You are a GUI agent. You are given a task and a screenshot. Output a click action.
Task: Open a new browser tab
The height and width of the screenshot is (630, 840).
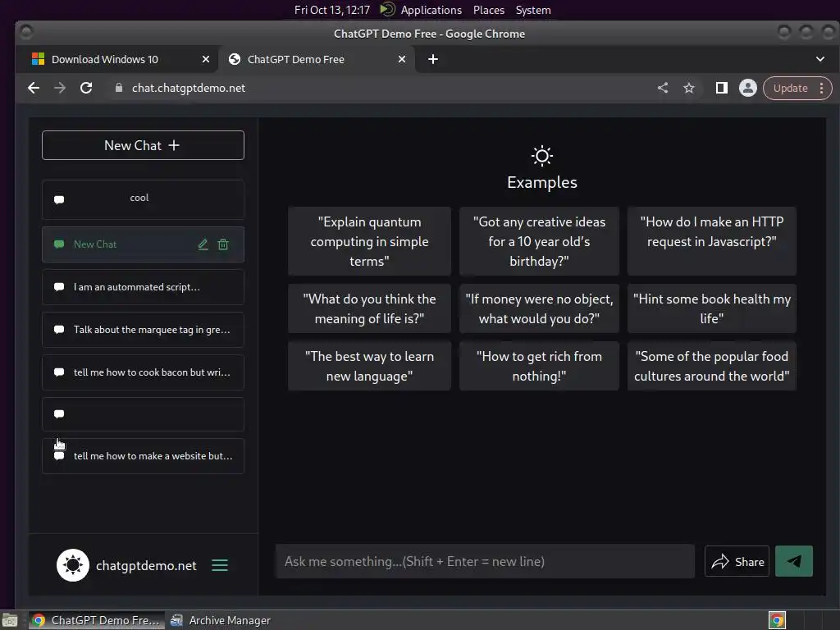433,59
